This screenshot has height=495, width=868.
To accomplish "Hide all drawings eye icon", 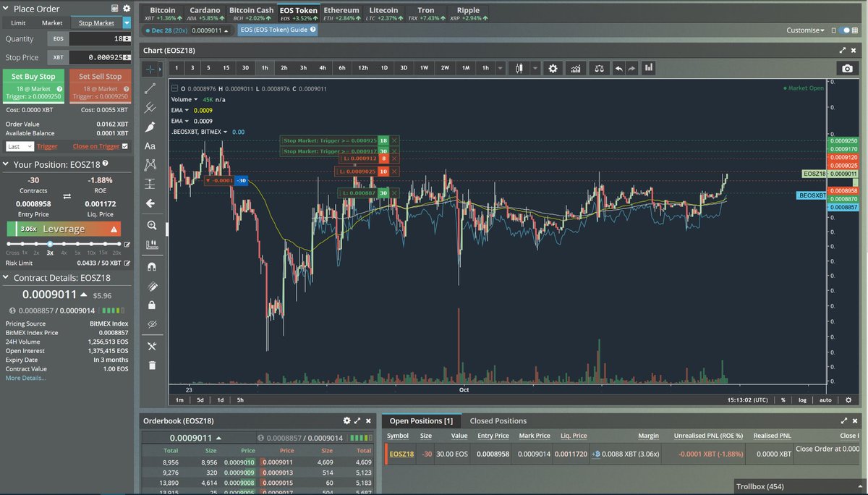I will point(150,324).
